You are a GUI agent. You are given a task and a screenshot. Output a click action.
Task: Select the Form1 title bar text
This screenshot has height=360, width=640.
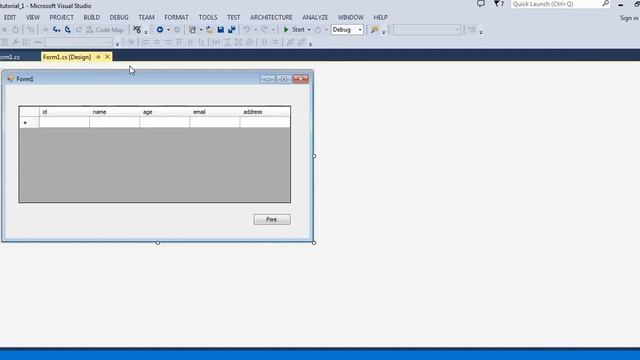pyautogui.click(x=25, y=79)
